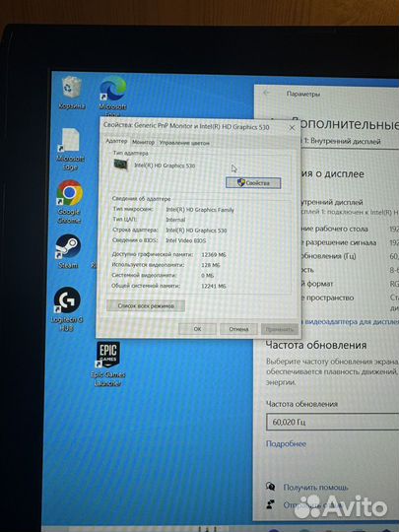Image resolution: width=399 pixels, height=532 pixels.
Task: Click the Свойства adapter button
Action: tap(253, 183)
